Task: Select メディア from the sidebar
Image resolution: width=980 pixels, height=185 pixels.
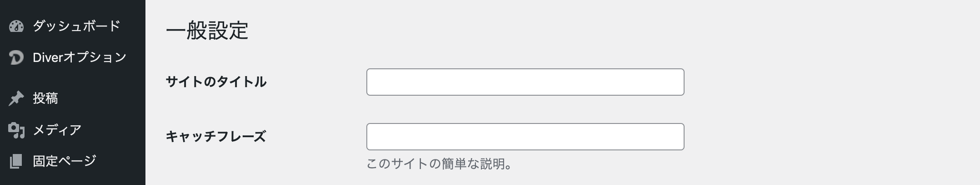Action: (57, 130)
